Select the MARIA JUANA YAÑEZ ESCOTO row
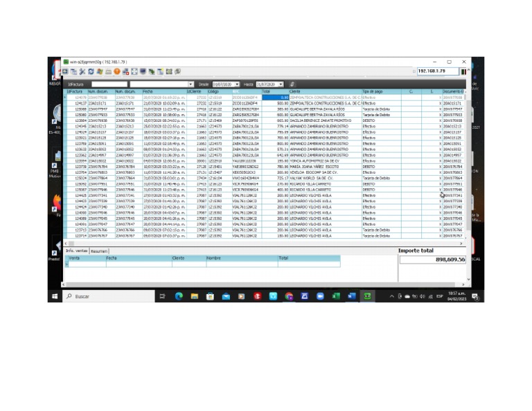 click(265, 167)
